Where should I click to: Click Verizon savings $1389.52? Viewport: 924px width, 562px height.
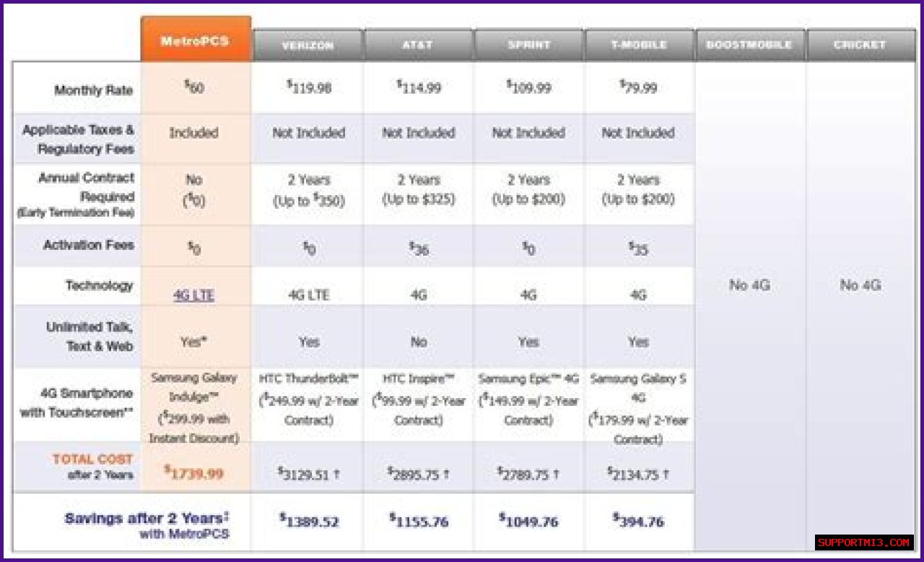[x=309, y=520]
